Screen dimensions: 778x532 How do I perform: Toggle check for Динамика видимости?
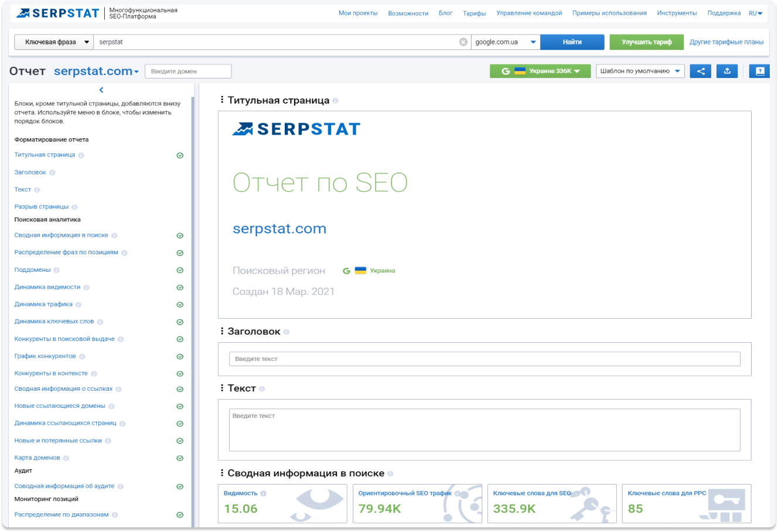tap(180, 288)
